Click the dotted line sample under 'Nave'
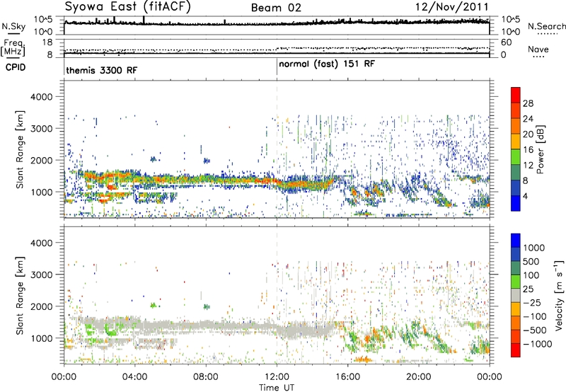566x392 pixels. tap(538, 57)
